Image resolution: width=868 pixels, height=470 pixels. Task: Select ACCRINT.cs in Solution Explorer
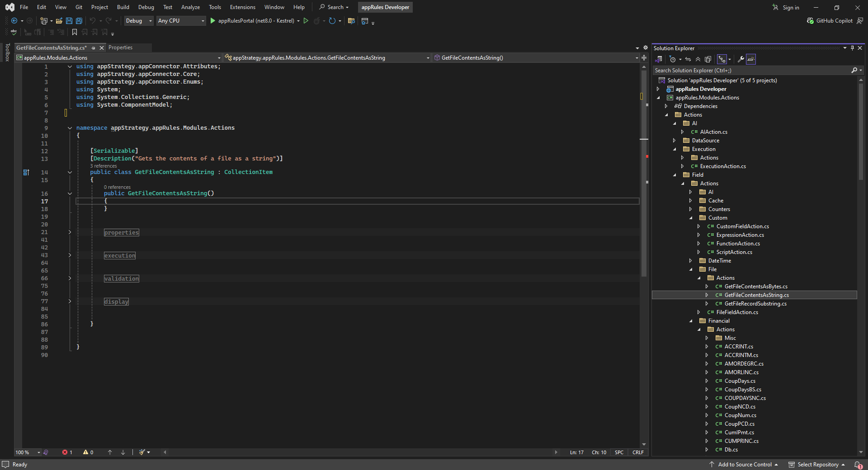(x=739, y=347)
